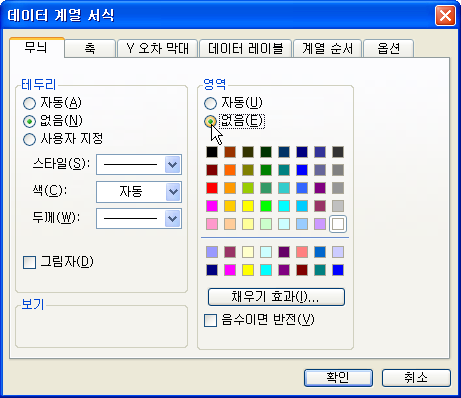The width and height of the screenshot is (461, 398).
Task: Choose the coral swatch below the divider
Action: click(302, 252)
